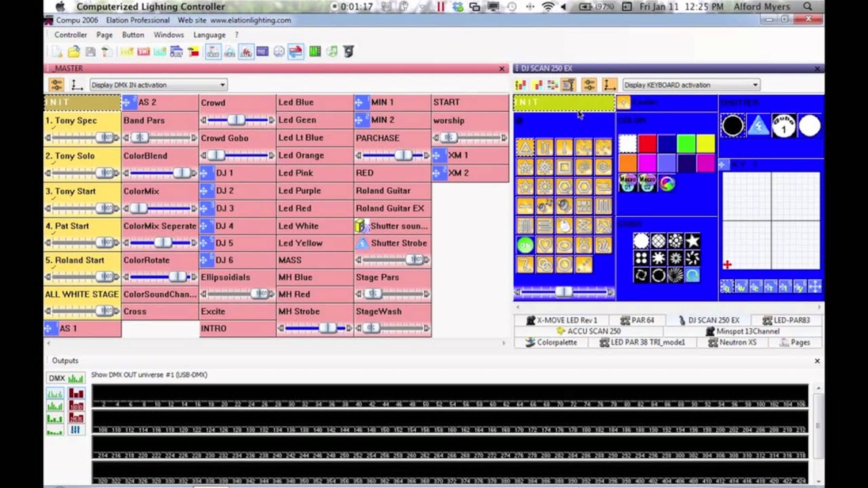Screen dimensions: 868x488
Task: Toggle the 1. Tony Spec scene button
Action: (83, 121)
